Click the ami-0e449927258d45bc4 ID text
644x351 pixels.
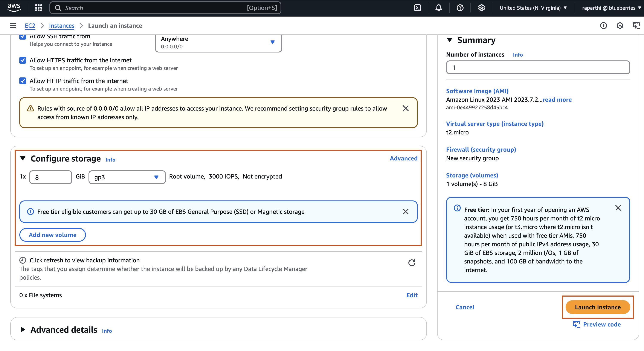click(x=477, y=107)
